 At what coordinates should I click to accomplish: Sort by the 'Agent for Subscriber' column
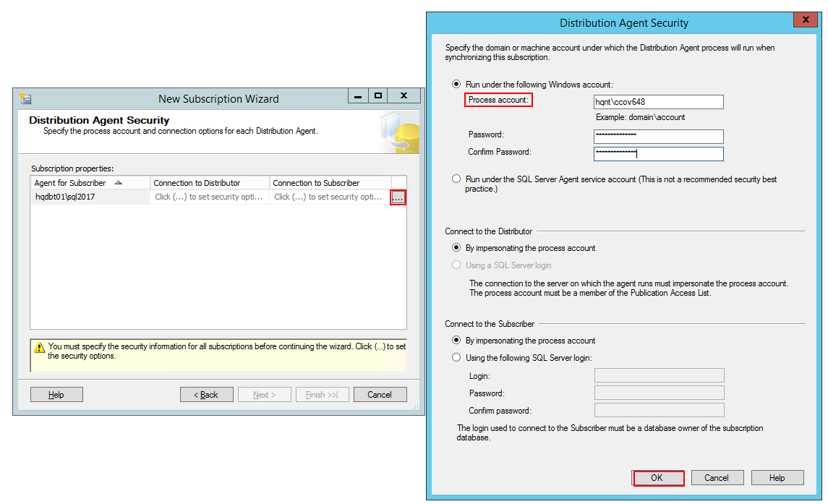coord(80,182)
